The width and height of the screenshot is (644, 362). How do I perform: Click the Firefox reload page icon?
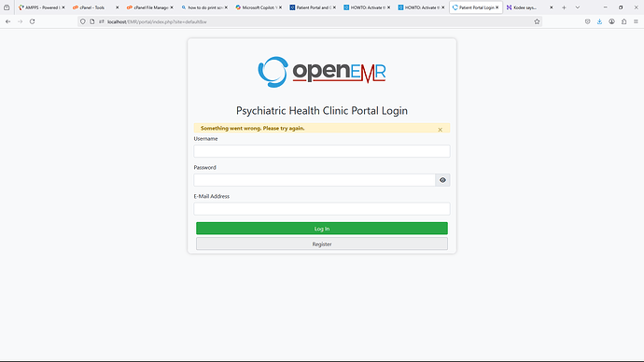tap(32, 21)
